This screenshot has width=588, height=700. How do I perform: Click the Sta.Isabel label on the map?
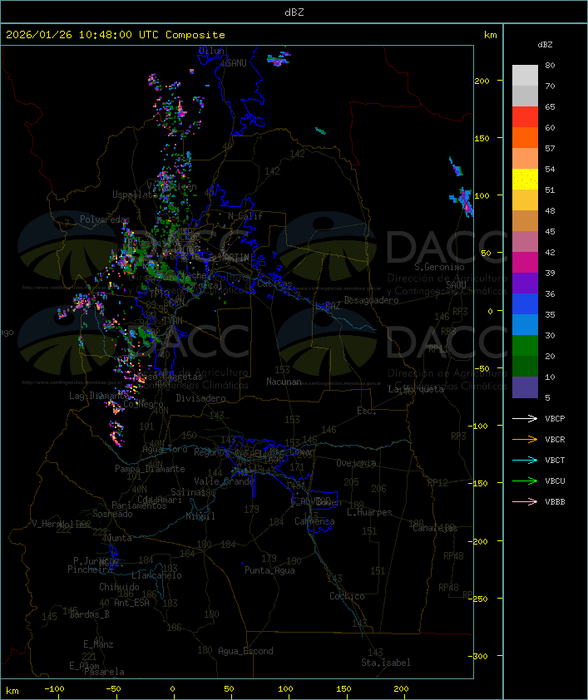coord(385,663)
